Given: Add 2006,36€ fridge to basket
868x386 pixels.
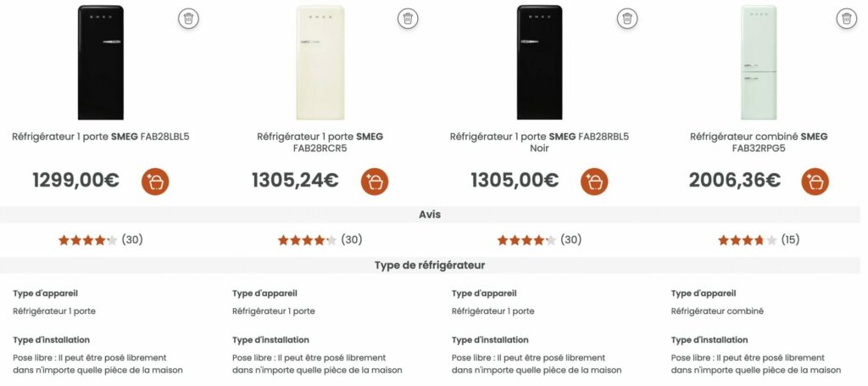Looking at the screenshot, I should [x=815, y=182].
